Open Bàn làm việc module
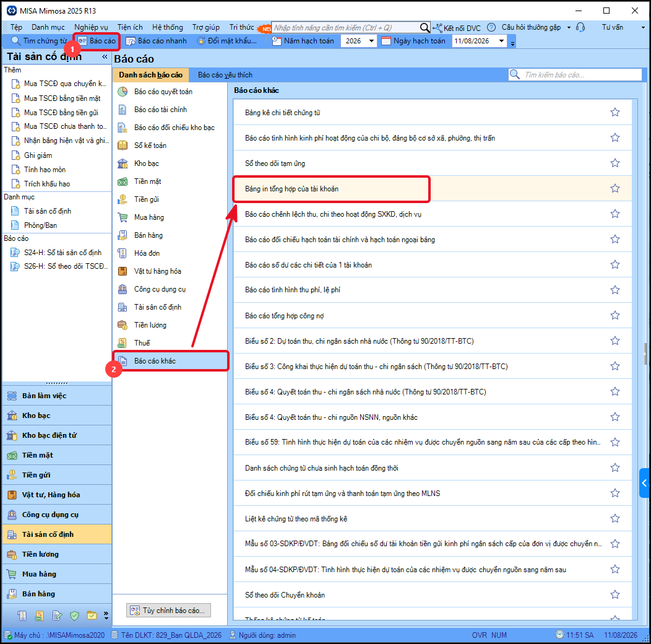Screen dimensions: 651x644 coord(57,396)
